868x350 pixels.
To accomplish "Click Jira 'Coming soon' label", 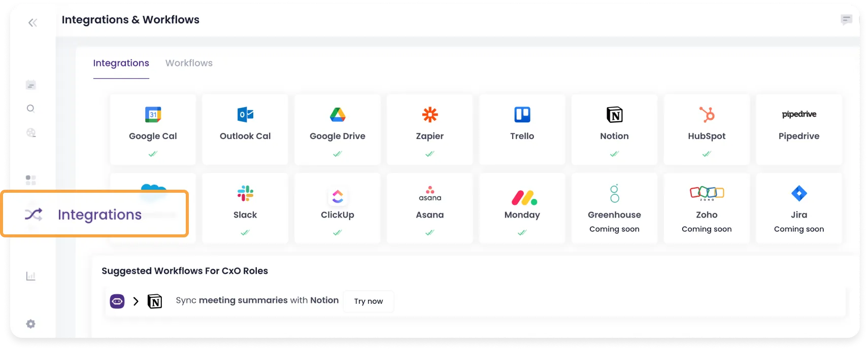I will pyautogui.click(x=799, y=229).
